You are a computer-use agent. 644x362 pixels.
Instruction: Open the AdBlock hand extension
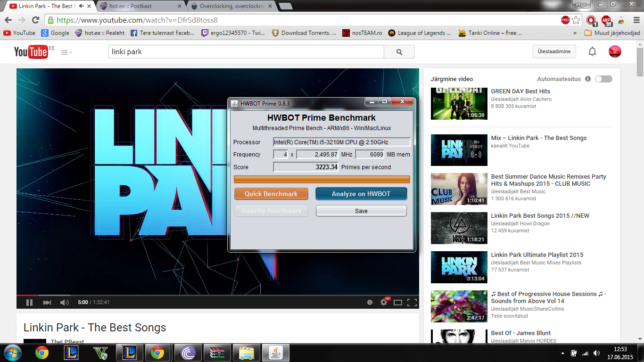[x=591, y=20]
